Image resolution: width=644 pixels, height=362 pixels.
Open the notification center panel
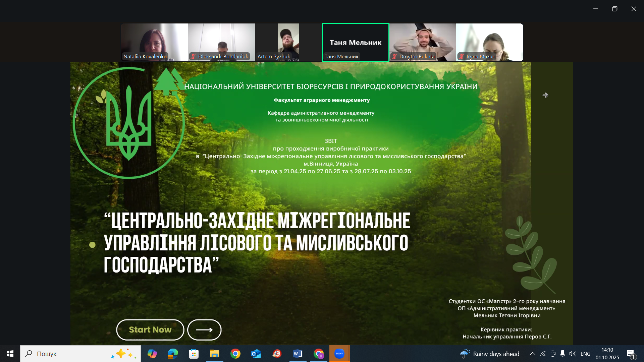click(x=631, y=354)
